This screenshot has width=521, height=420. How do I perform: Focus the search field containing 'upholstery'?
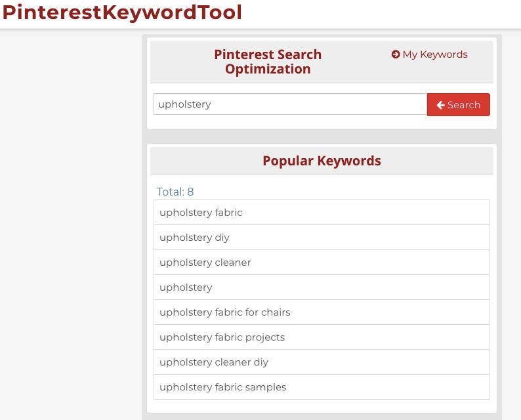click(x=290, y=104)
